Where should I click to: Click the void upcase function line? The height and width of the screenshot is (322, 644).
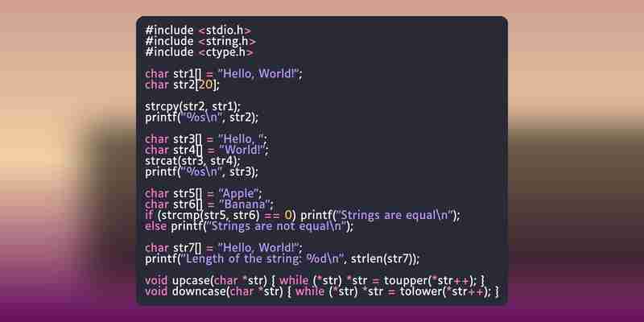(x=315, y=280)
